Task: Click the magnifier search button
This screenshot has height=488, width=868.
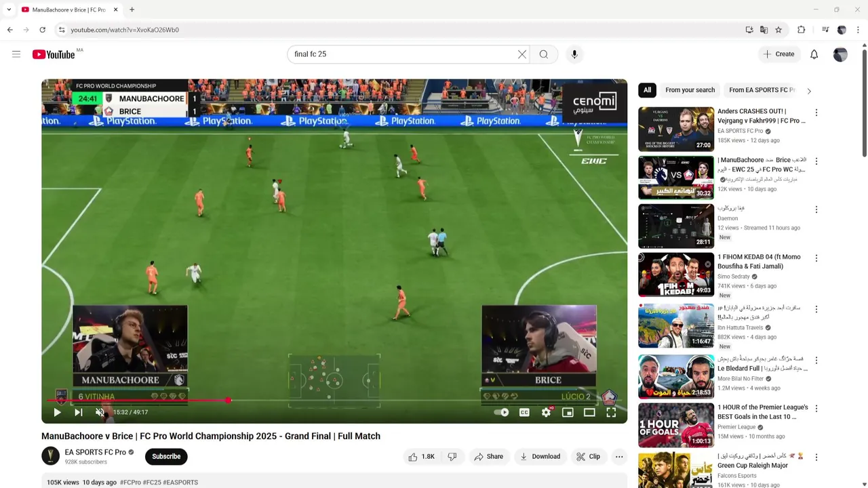Action: pyautogui.click(x=544, y=54)
